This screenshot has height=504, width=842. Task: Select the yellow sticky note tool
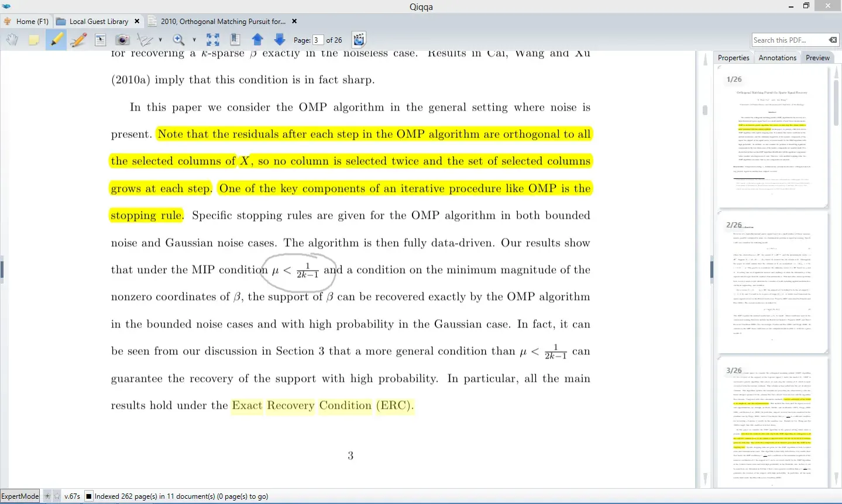[34, 40]
